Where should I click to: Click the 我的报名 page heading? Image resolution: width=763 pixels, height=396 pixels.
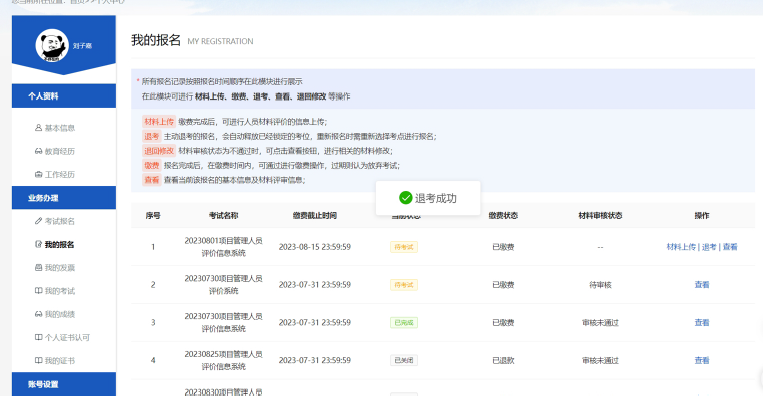pos(156,40)
